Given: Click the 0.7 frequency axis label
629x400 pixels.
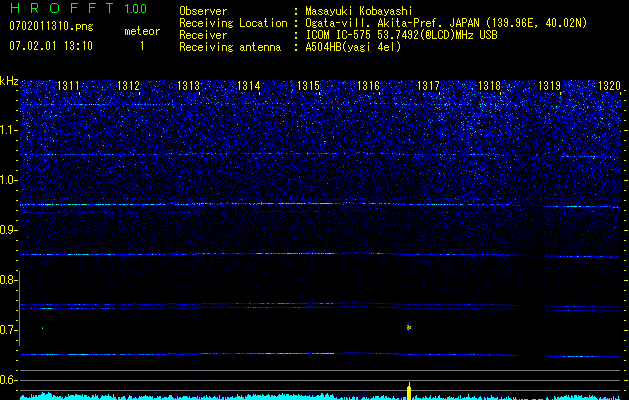Looking at the screenshot, I should coord(9,330).
